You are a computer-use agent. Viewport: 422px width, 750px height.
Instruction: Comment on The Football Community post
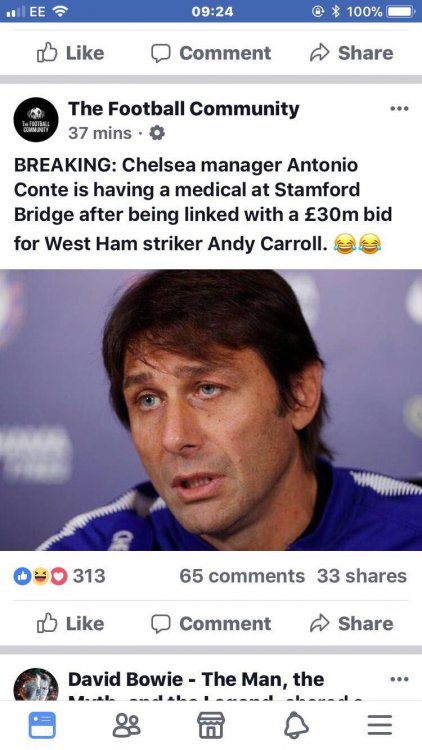(211, 623)
